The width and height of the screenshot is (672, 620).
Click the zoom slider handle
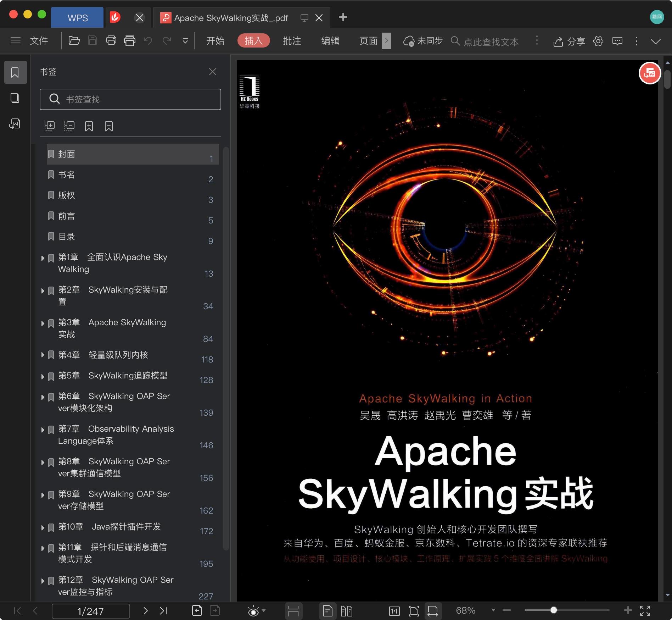pos(553,610)
